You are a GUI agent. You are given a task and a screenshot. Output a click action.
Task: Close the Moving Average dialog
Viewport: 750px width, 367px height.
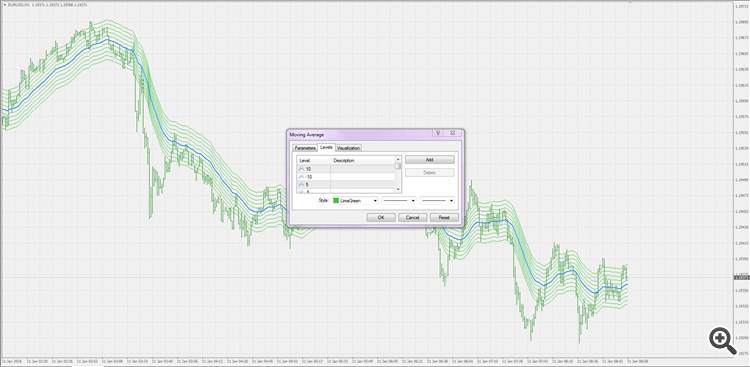[452, 134]
